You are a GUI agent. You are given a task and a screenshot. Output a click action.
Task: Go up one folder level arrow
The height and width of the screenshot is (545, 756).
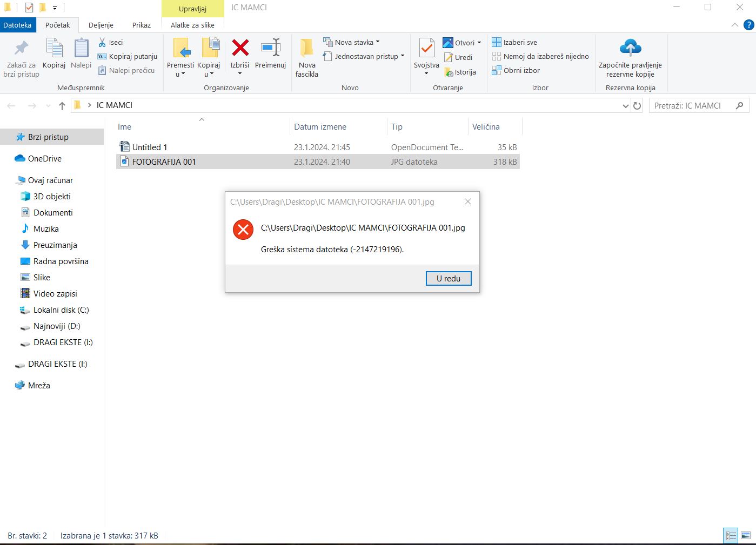click(x=62, y=106)
